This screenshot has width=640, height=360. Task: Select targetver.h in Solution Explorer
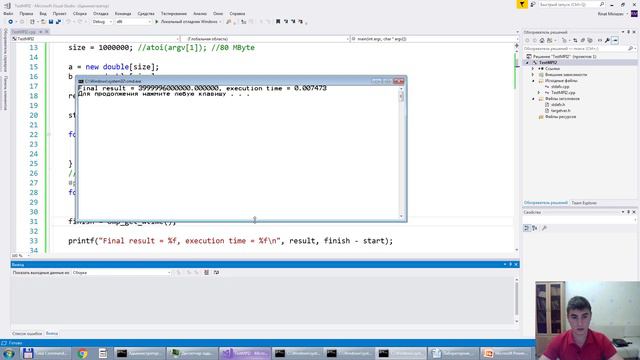(560, 111)
